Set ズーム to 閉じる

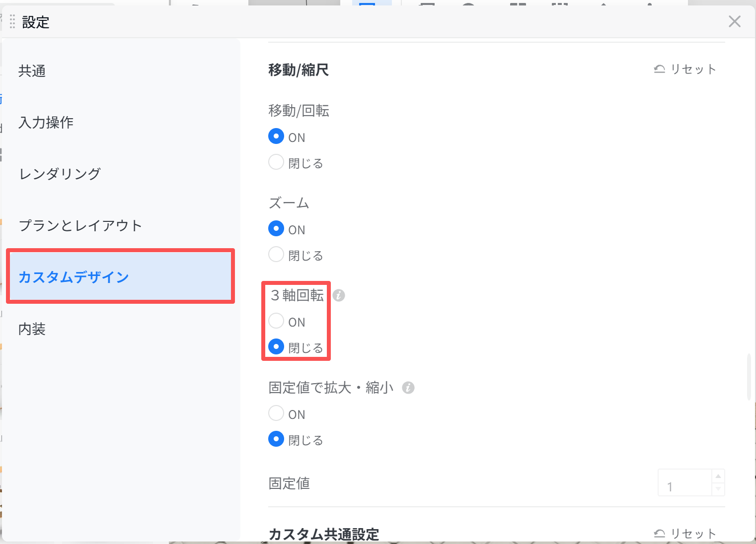(276, 255)
